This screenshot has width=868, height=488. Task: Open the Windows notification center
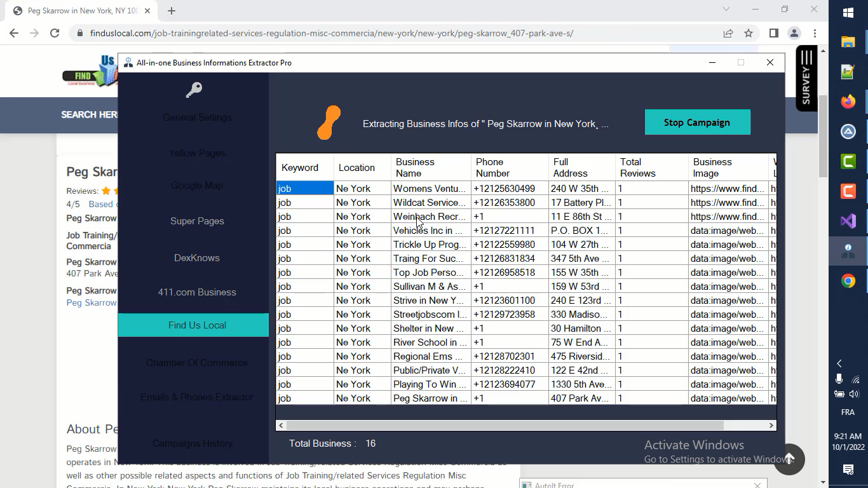click(x=848, y=470)
